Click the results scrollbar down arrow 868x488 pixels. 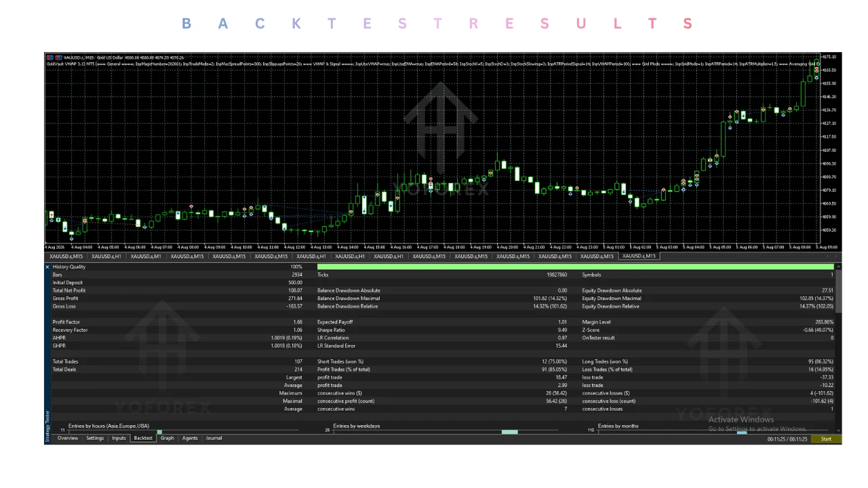click(839, 430)
